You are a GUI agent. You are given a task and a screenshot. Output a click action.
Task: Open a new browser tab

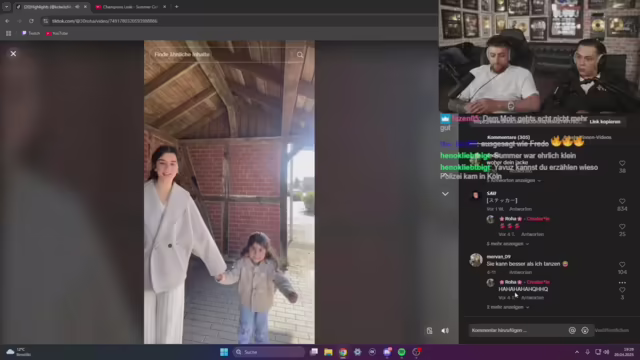pyautogui.click(x=176, y=7)
